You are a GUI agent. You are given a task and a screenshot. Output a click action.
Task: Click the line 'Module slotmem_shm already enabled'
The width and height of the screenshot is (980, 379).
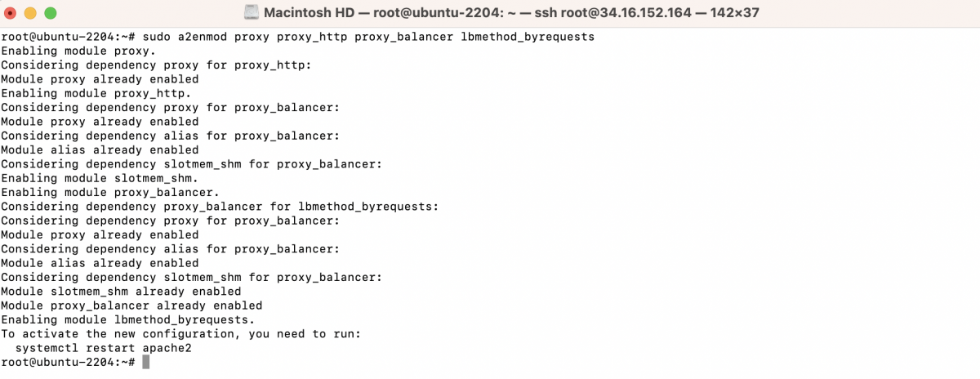point(121,292)
